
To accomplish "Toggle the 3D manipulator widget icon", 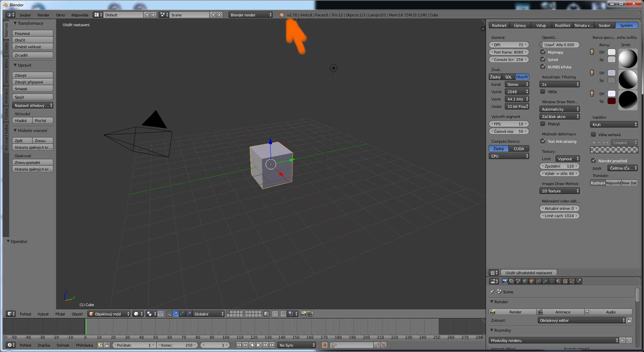I will [x=169, y=314].
